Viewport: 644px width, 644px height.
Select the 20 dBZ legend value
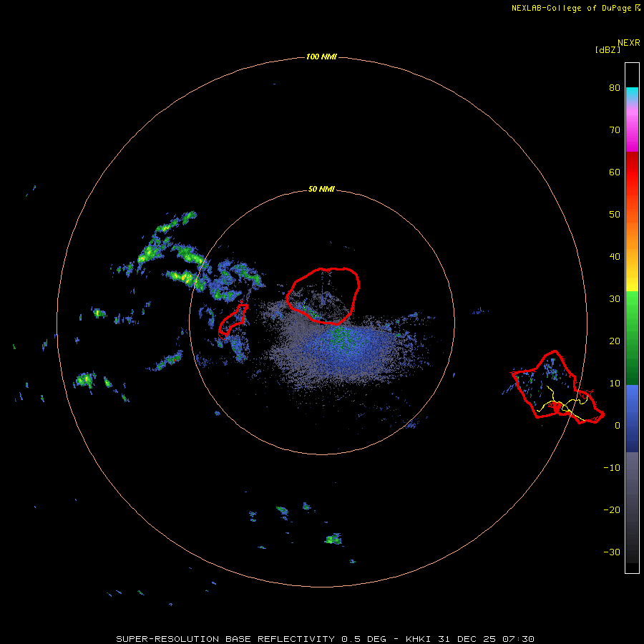click(x=615, y=341)
